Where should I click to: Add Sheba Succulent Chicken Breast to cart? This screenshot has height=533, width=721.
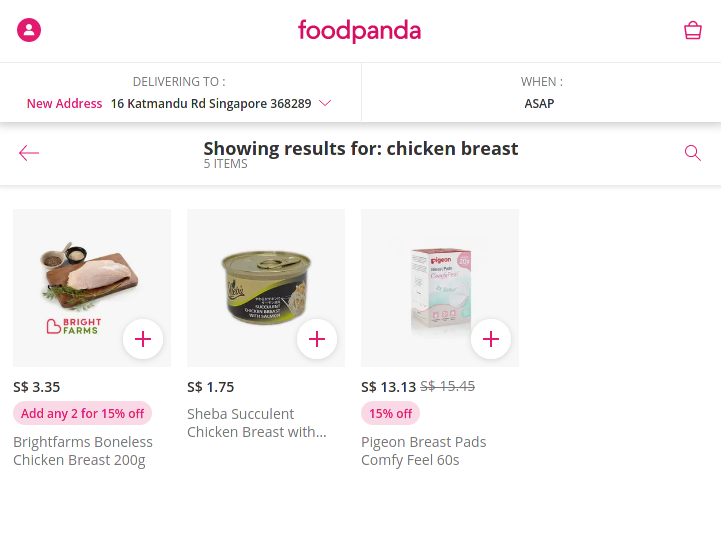(317, 339)
